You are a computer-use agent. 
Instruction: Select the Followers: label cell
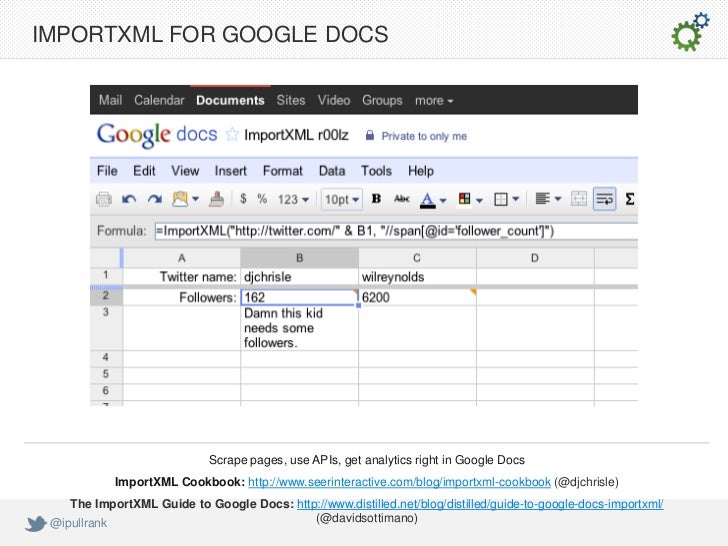pos(182,297)
